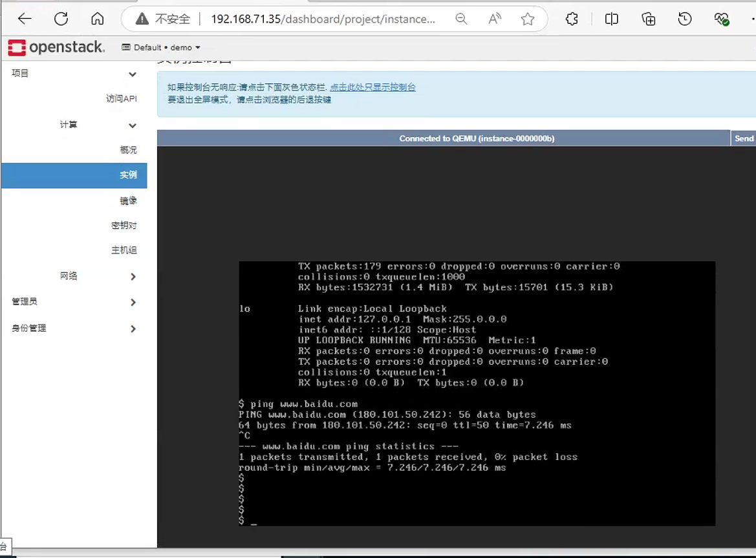Click the 计算 label in the sidebar

pyautogui.click(x=69, y=125)
